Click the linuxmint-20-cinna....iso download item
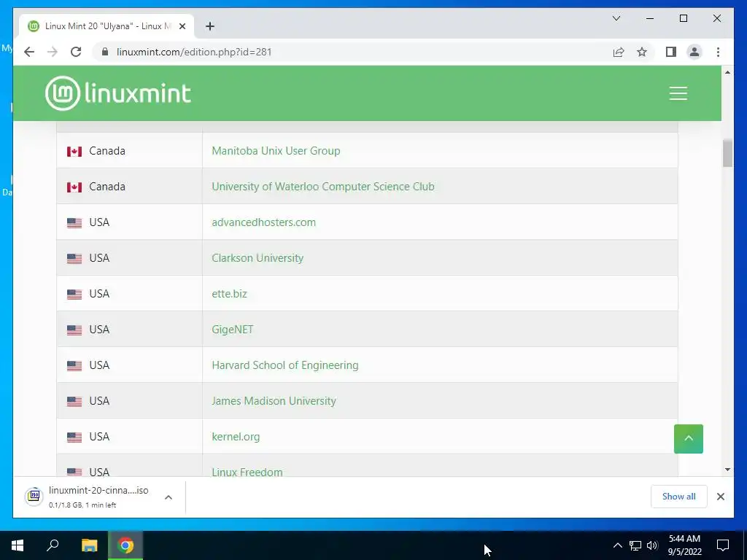Viewport: 747px width, 560px height. (99, 497)
